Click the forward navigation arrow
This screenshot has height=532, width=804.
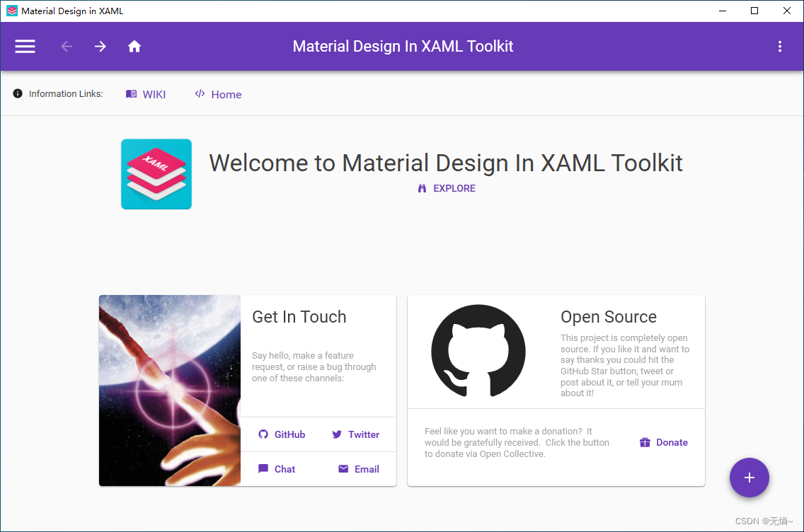(100, 46)
